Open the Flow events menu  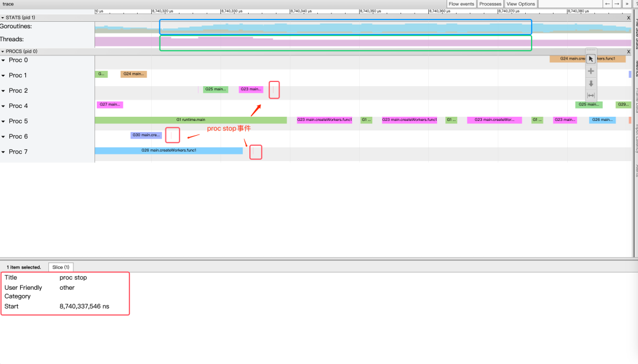click(x=461, y=4)
